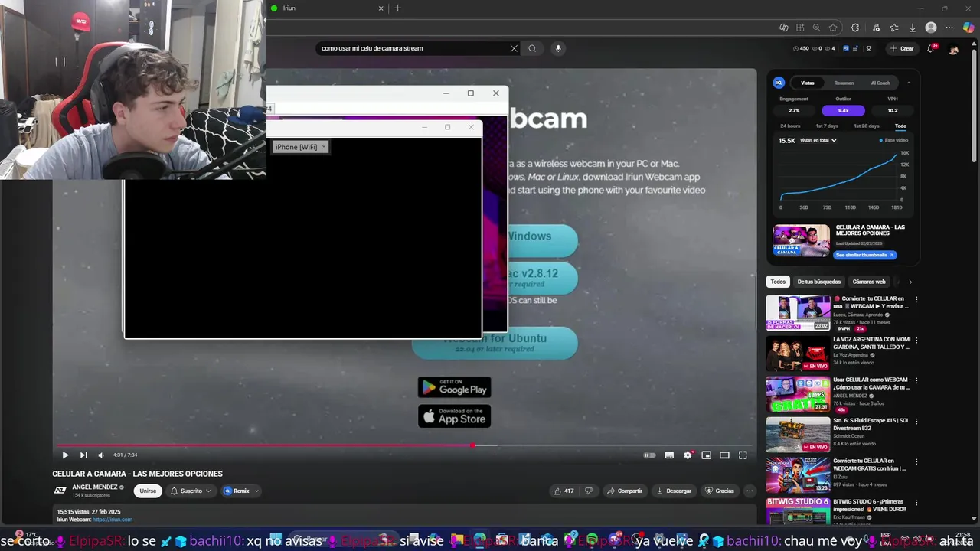Click in the YouTube search field

[413, 48]
